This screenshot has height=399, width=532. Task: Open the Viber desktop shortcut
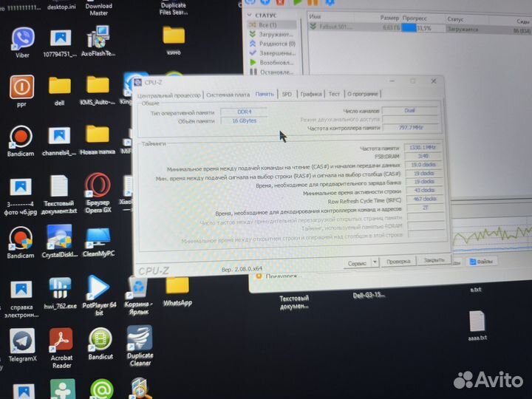click(x=22, y=42)
